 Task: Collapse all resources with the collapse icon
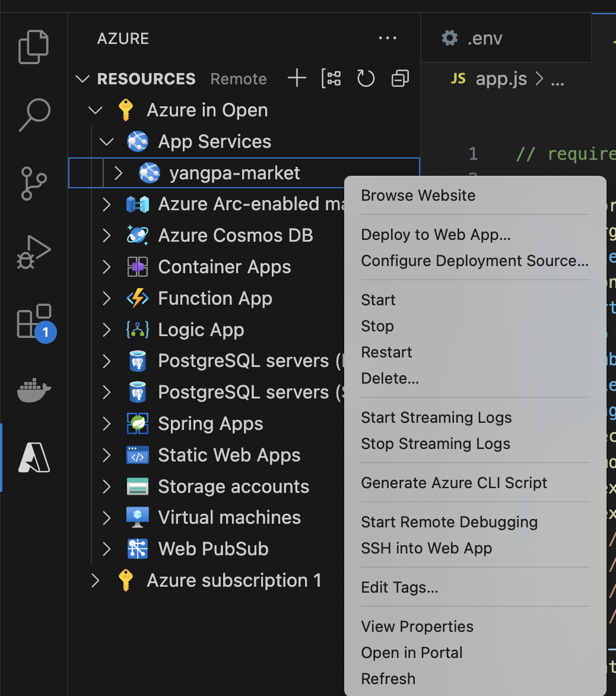point(400,78)
